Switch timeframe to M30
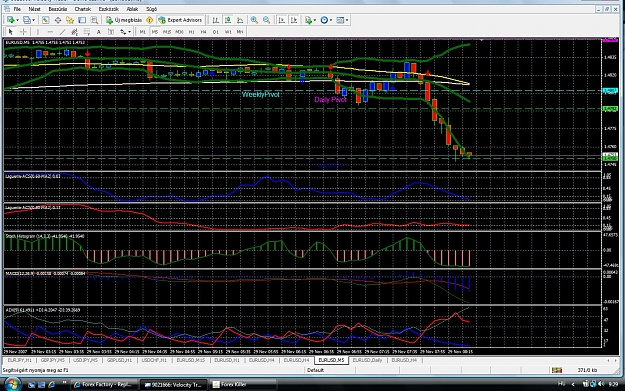Screen dimensions: 625x391 coord(179,32)
